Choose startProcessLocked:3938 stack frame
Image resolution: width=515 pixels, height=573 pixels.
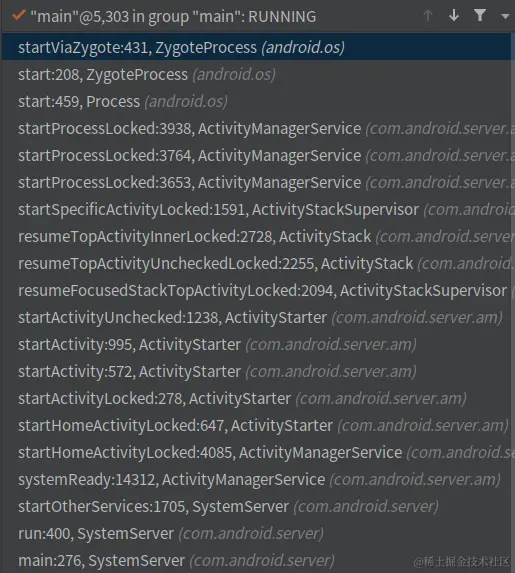click(256, 129)
